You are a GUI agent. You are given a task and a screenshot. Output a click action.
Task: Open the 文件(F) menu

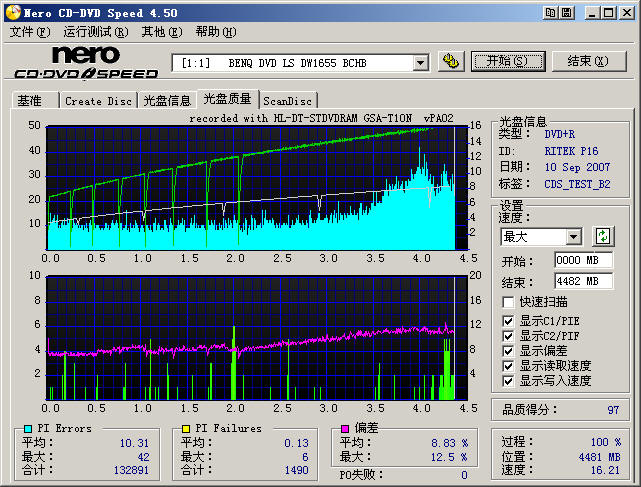point(30,32)
